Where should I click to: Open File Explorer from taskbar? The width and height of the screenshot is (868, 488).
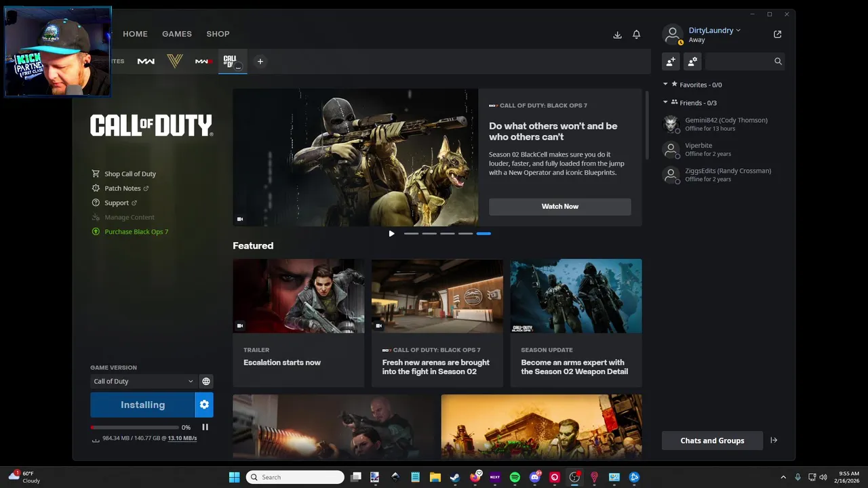coord(435,477)
